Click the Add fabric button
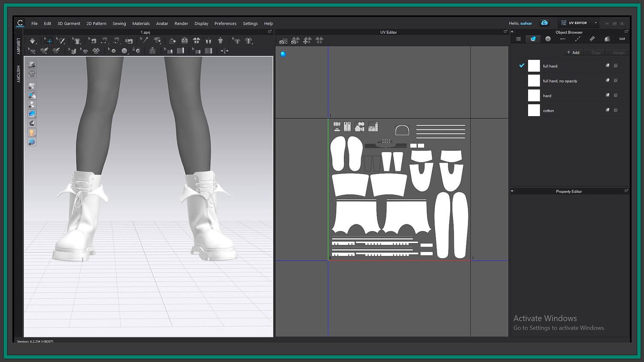644x362 pixels. coord(573,53)
